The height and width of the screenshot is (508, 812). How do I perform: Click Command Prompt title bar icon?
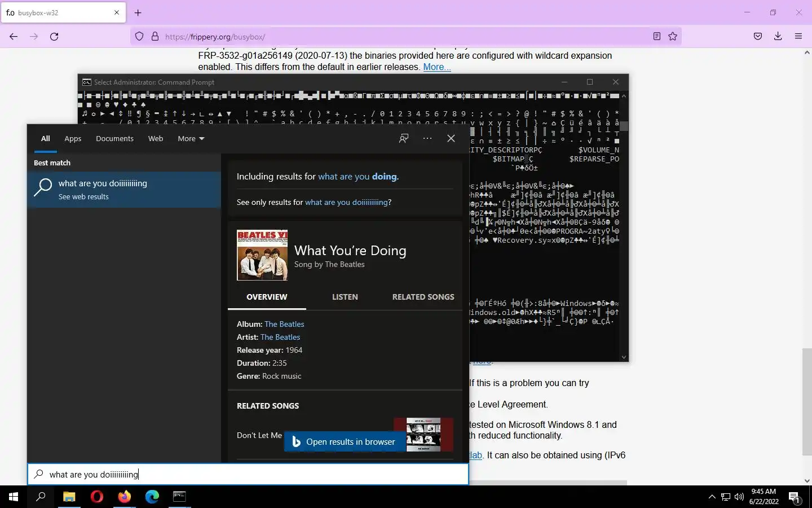pyautogui.click(x=87, y=82)
